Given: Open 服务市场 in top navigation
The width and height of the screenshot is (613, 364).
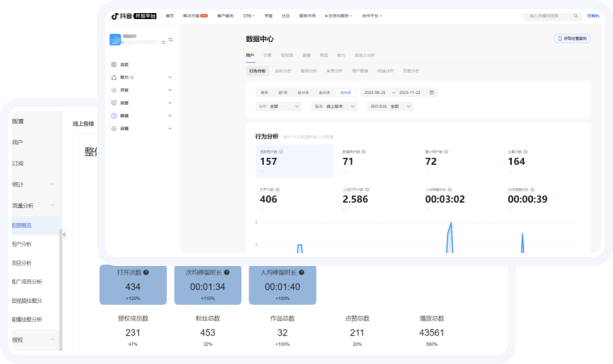Looking at the screenshot, I should click(307, 16).
